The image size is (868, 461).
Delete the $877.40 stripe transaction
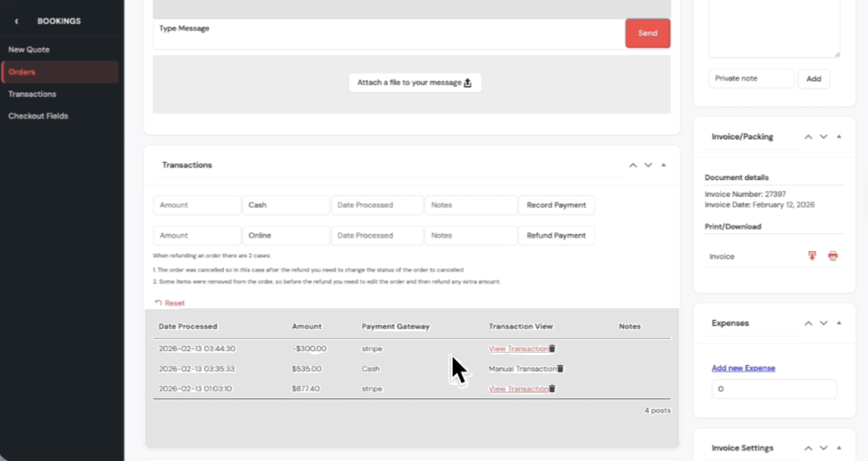point(552,389)
